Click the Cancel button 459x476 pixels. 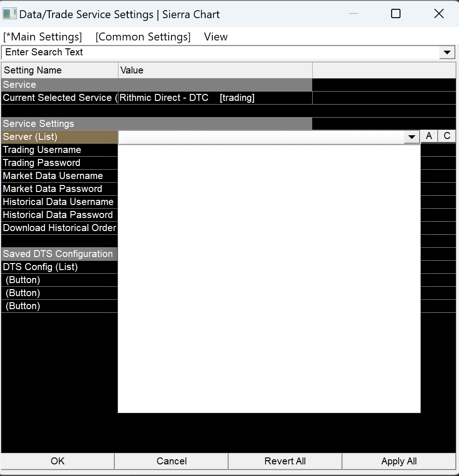[x=171, y=461]
